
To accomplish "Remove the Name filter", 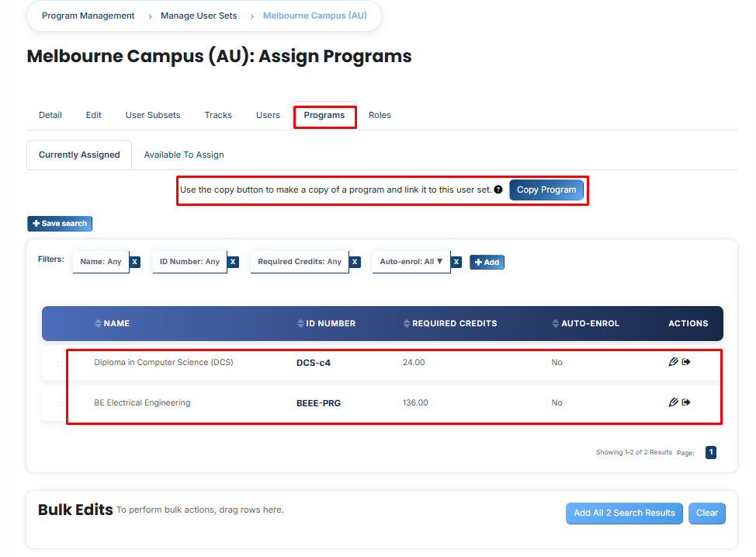I will coord(135,262).
